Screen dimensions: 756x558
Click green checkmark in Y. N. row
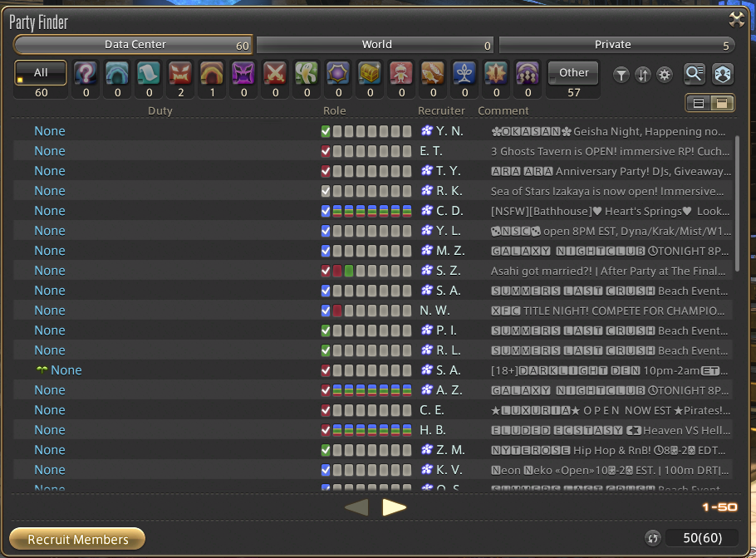coord(326,131)
